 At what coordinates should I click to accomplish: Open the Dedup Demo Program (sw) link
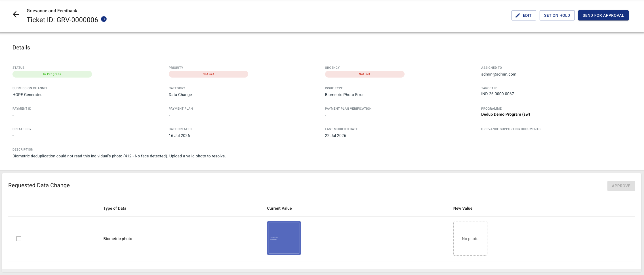click(x=505, y=114)
